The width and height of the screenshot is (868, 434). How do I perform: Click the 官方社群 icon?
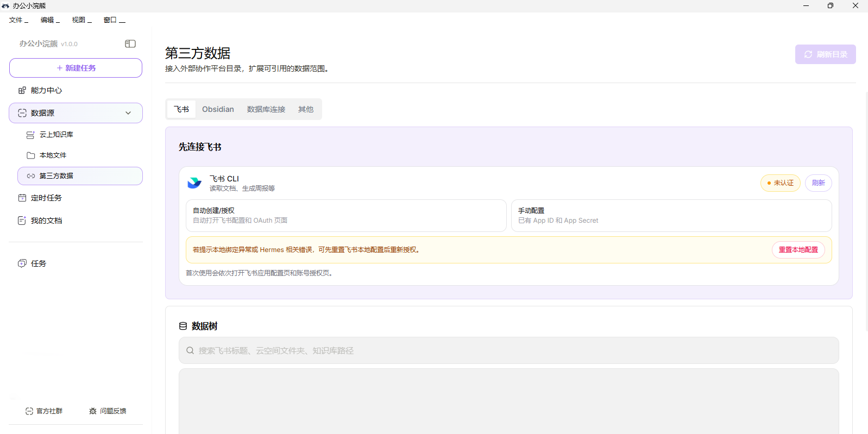click(29, 411)
